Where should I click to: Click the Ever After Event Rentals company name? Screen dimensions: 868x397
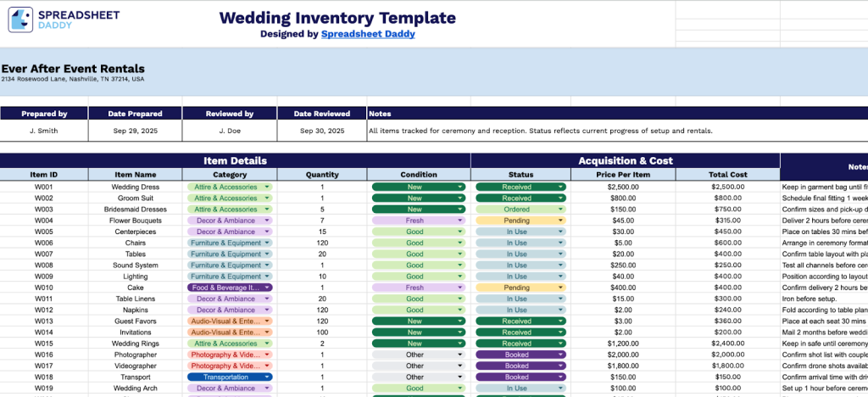73,69
